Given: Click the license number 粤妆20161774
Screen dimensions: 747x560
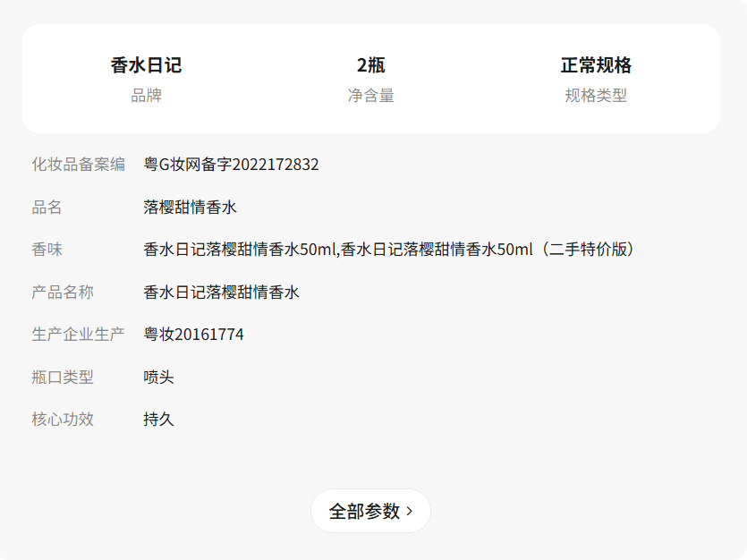Looking at the screenshot, I should tap(193, 335).
